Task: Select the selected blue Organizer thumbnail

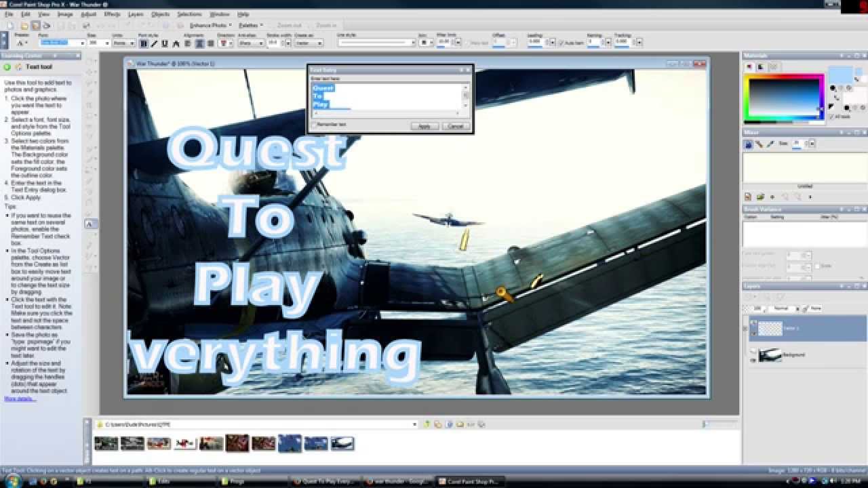Action: tap(290, 443)
